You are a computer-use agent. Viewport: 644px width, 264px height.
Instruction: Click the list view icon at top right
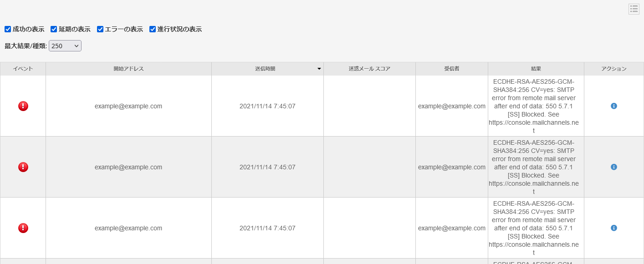pos(634,9)
